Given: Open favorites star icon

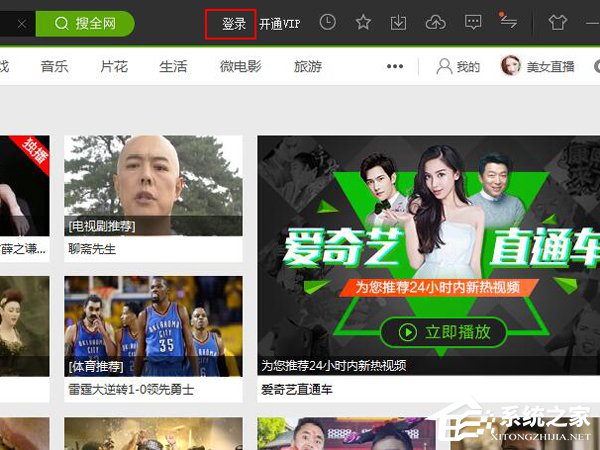Looking at the screenshot, I should click(x=363, y=23).
